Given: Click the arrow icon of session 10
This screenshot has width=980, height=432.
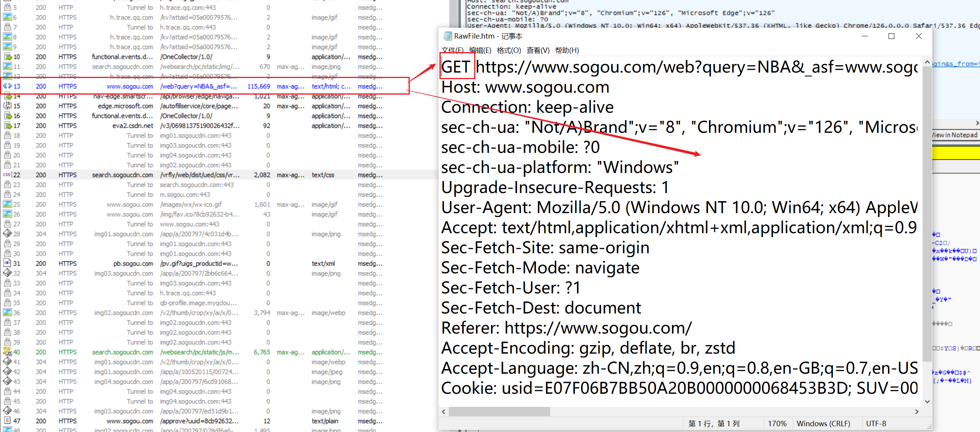Looking at the screenshot, I should pos(7,57).
